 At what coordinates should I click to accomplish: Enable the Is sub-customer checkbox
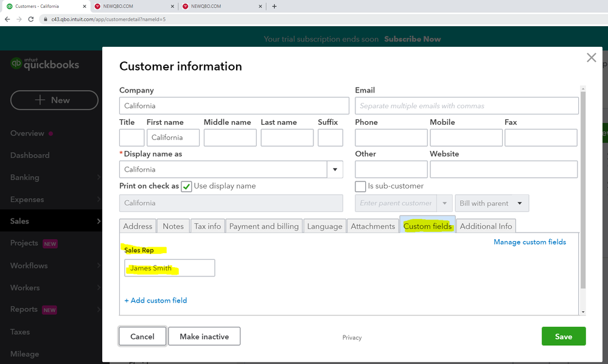pyautogui.click(x=360, y=186)
